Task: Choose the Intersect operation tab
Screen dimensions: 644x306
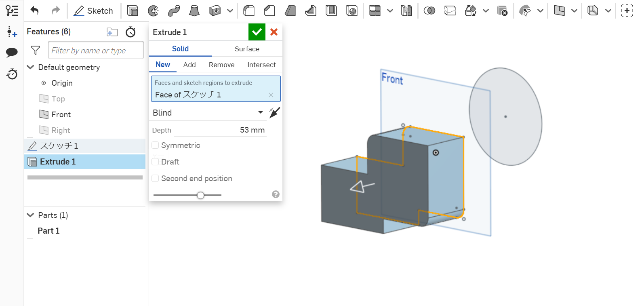Action: [261, 65]
